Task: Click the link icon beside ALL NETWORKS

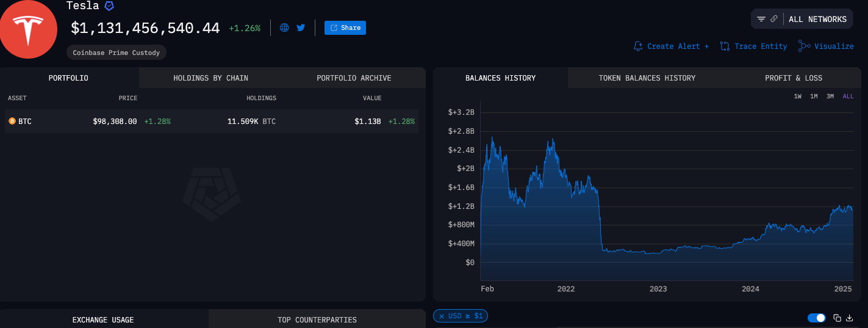Action: 774,19
